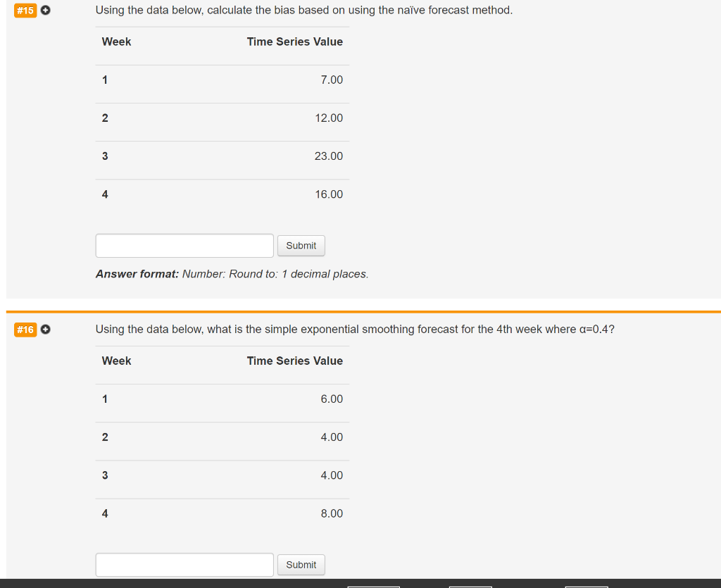Screen dimensions: 721x588
Task: Click the answer input field for question #15
Action: [184, 245]
